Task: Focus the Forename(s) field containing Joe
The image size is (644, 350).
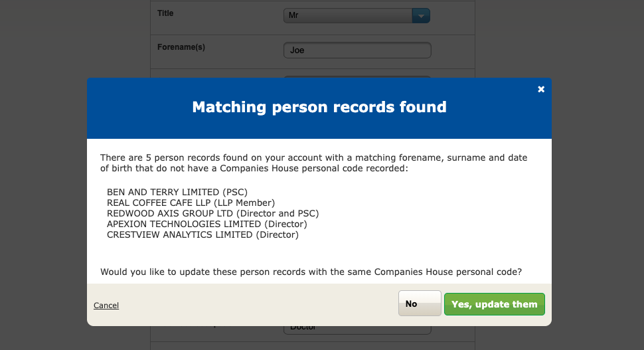Action: pos(357,50)
